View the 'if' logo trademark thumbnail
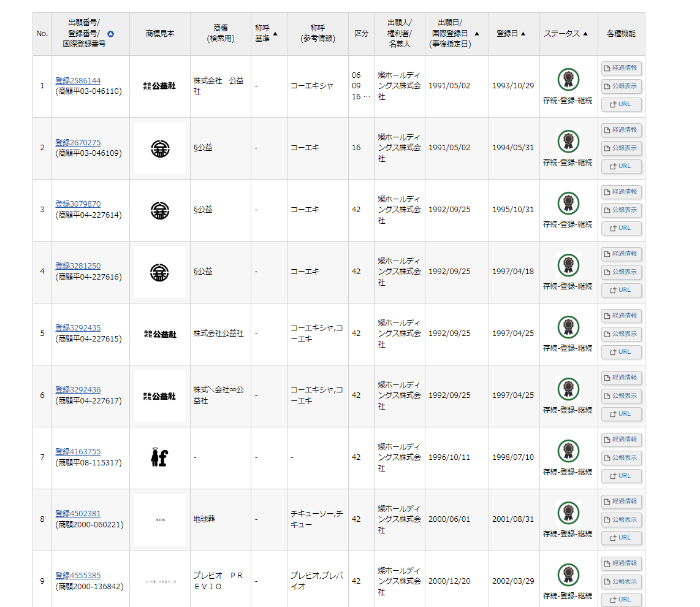The width and height of the screenshot is (700, 607). click(159, 457)
